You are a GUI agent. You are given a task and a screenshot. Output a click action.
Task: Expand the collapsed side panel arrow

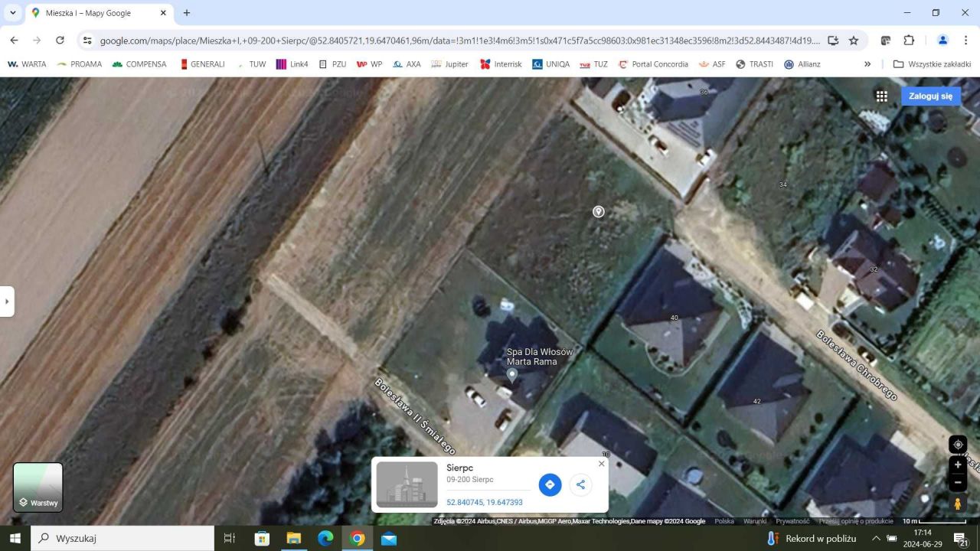pyautogui.click(x=7, y=302)
